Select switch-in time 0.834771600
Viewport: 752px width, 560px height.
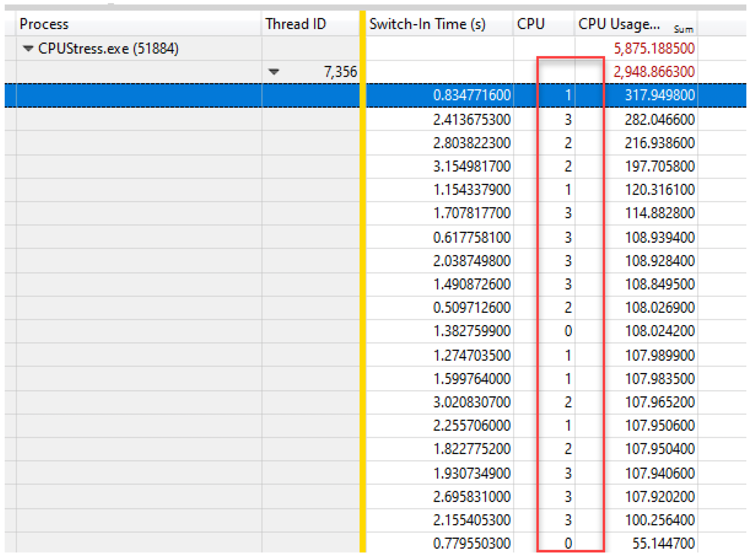472,95
